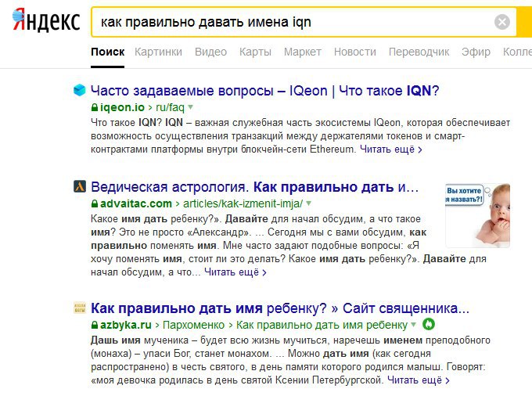532x396 pixels.
Task: Open the Ведическая астрология result title
Action: click(254, 187)
